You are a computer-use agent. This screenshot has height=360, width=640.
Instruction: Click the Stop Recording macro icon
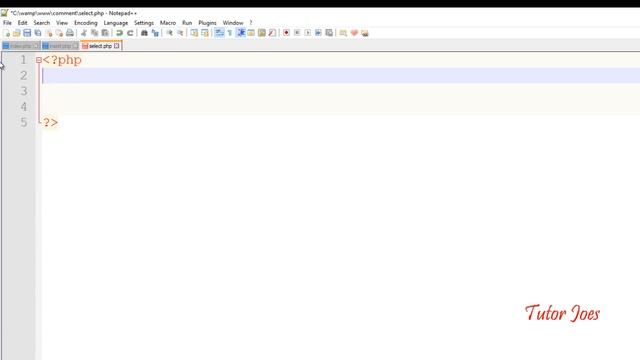click(x=297, y=33)
